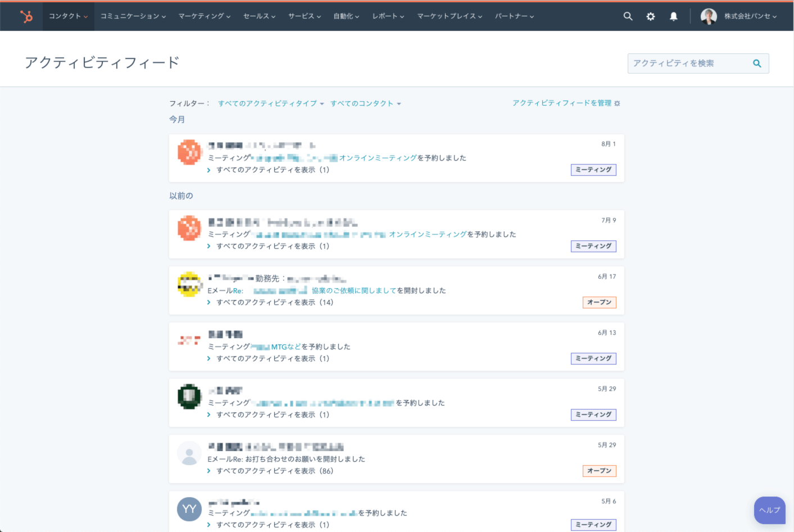Click the YY contact avatar
Viewport: 794px width, 532px height.
(189, 509)
